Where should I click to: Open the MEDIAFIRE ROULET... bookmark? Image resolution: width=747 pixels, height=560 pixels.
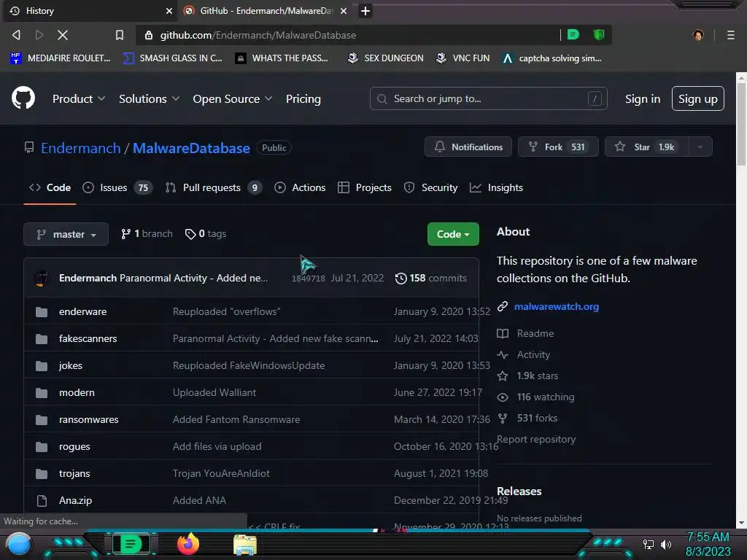pos(61,58)
